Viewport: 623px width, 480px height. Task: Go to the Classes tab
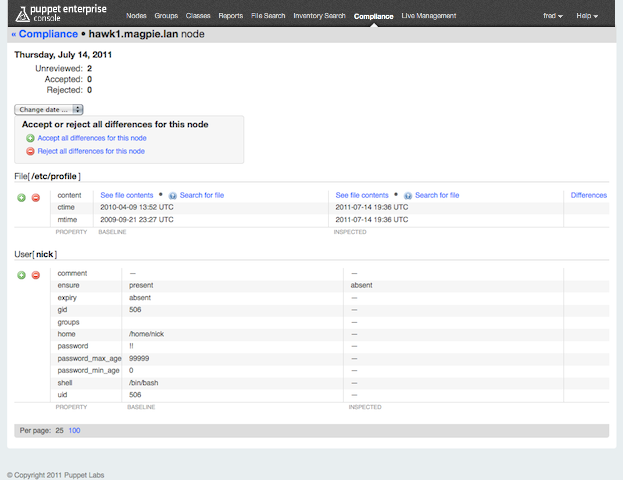click(198, 16)
